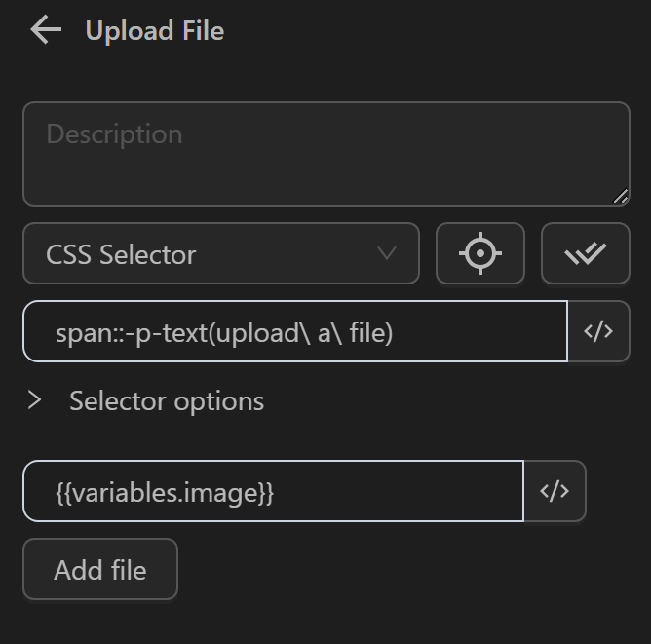Click inside the Description text area

click(x=326, y=166)
